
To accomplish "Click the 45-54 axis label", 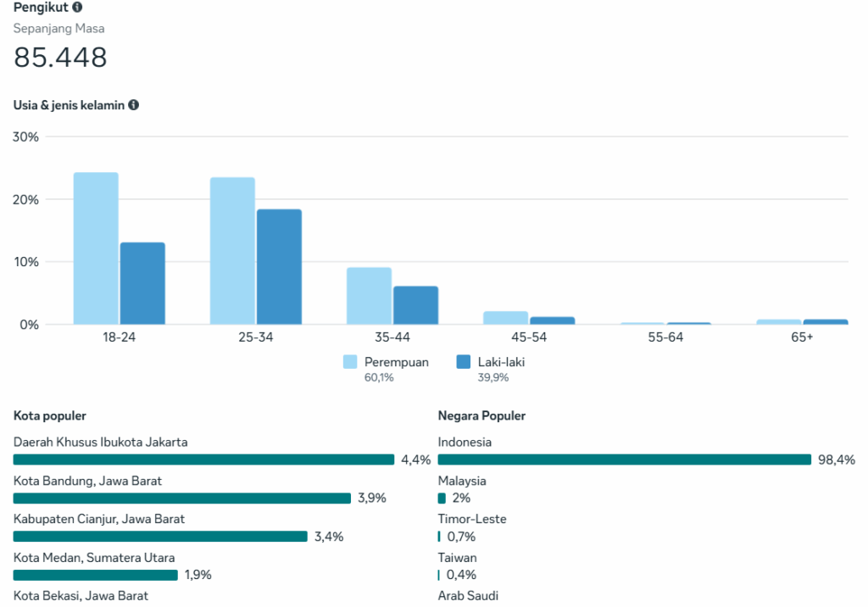I will tap(529, 337).
